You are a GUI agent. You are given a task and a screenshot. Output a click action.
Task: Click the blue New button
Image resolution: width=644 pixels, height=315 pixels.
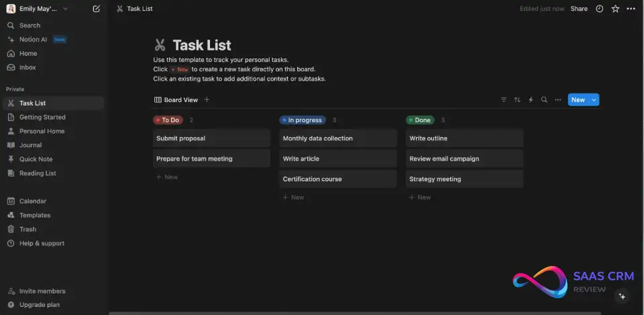(x=578, y=100)
